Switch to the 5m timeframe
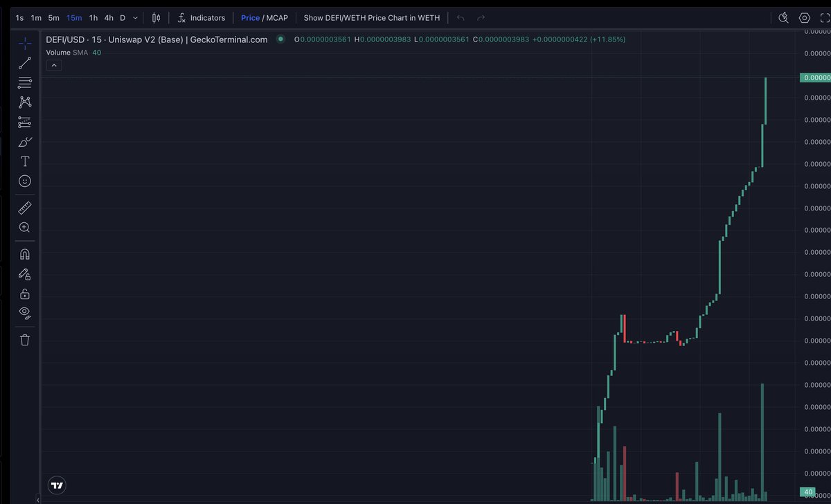Image resolution: width=831 pixels, height=504 pixels. click(x=53, y=17)
